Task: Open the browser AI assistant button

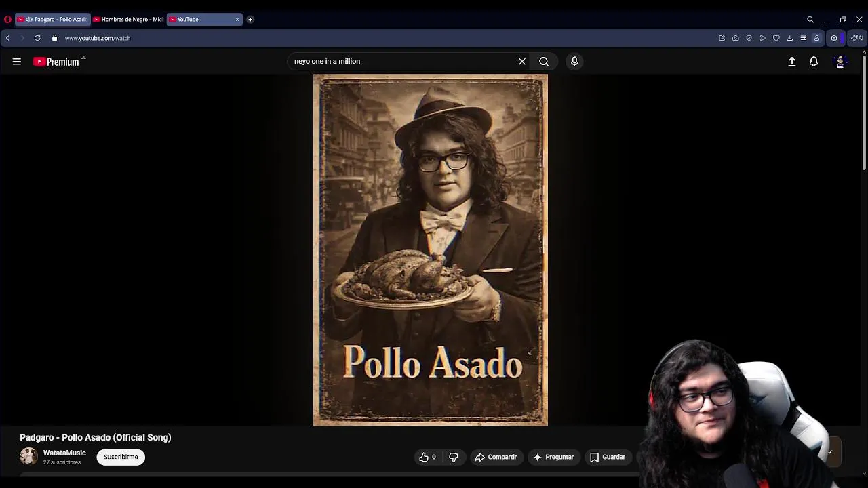Action: pos(858,38)
